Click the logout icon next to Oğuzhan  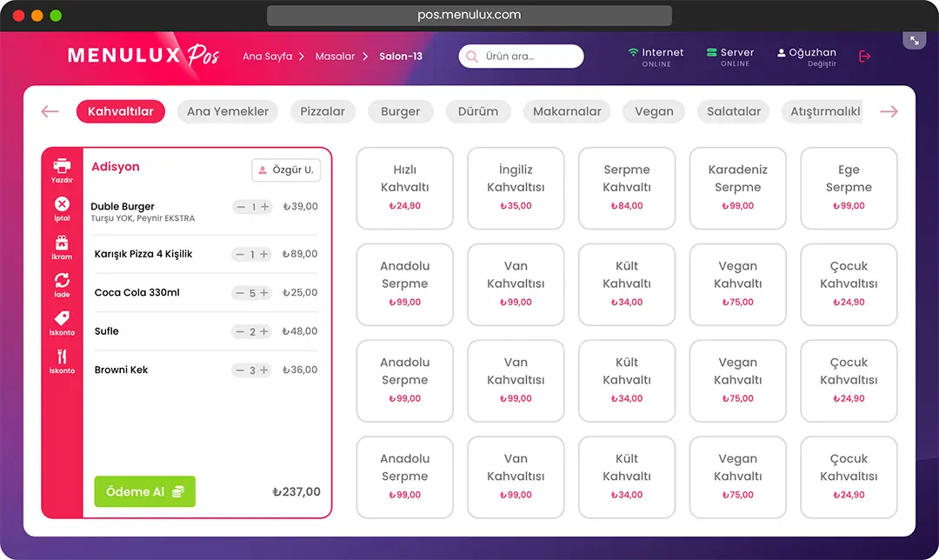[864, 57]
